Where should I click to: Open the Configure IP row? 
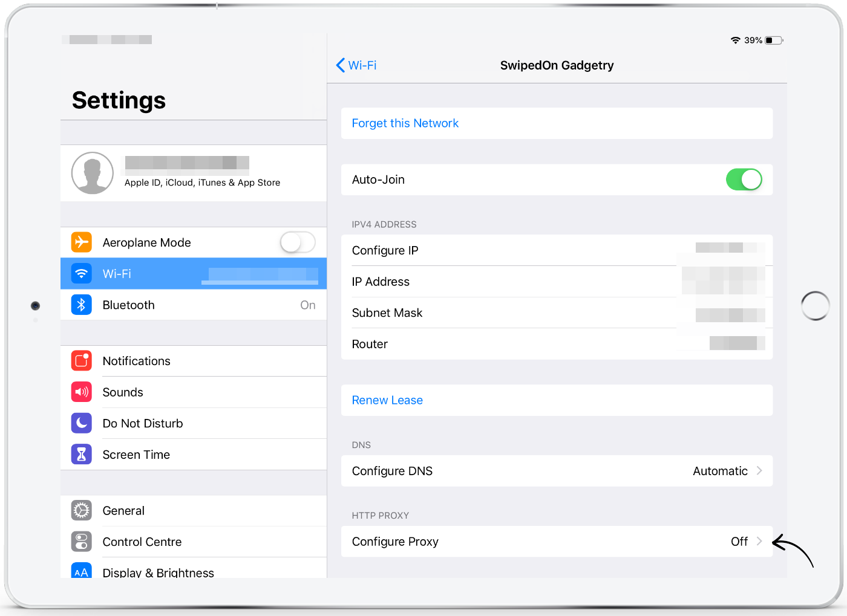click(557, 250)
